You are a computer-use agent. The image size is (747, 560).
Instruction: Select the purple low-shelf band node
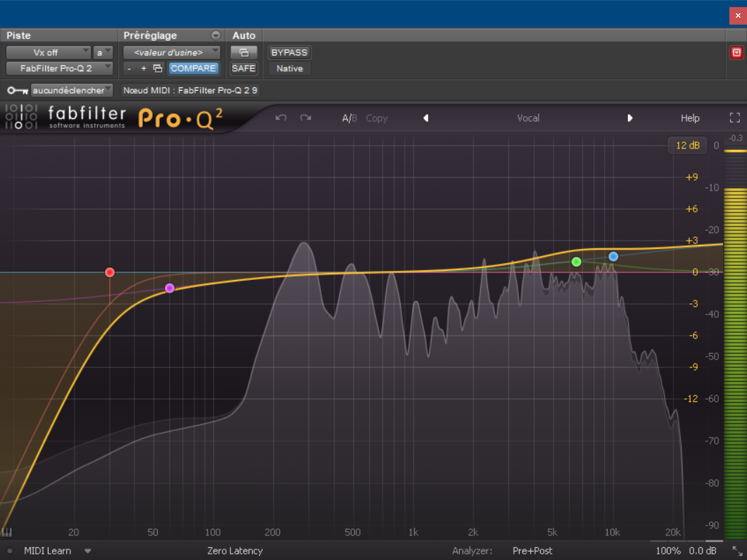170,288
